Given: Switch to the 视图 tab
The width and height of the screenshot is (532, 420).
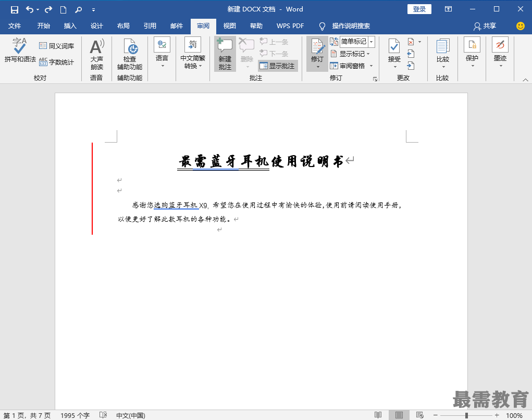Looking at the screenshot, I should click(x=229, y=26).
